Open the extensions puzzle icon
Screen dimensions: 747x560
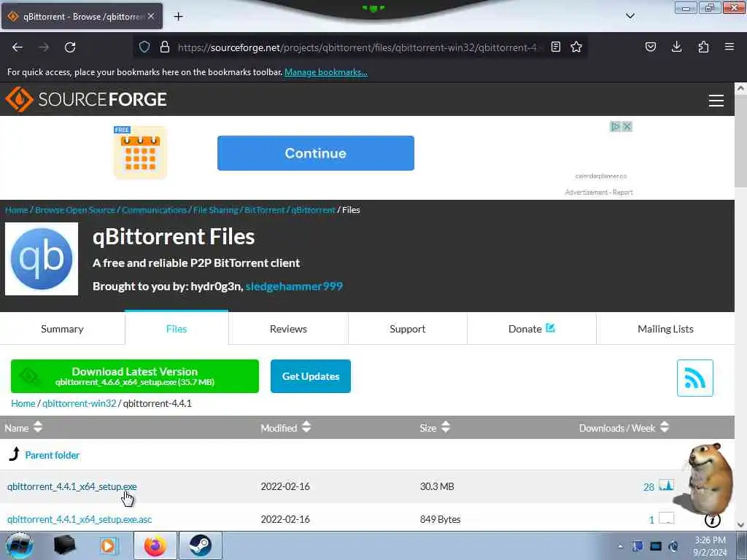pos(703,47)
